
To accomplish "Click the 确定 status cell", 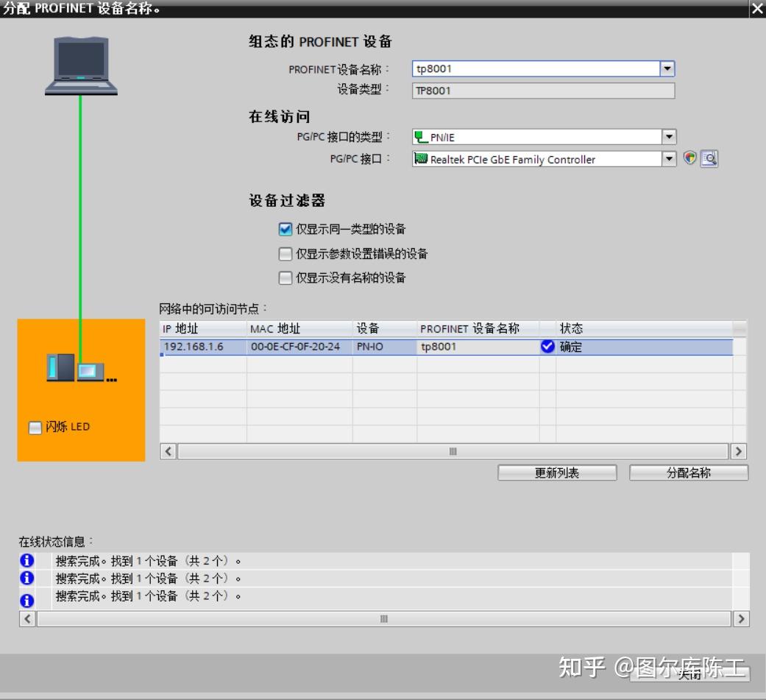I will pyautogui.click(x=644, y=347).
